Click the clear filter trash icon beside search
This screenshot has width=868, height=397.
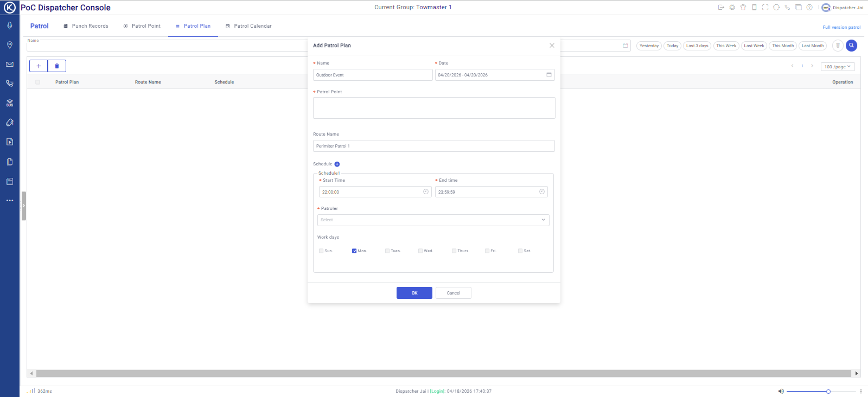coord(838,46)
